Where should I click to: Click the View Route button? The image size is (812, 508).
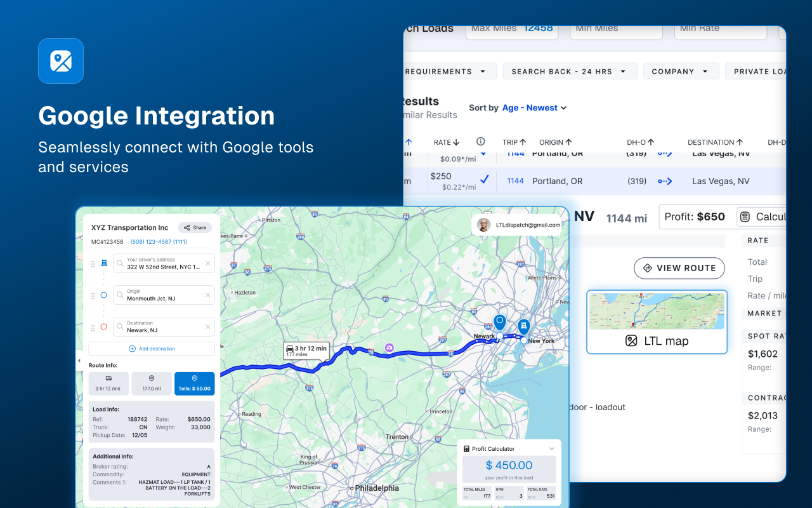(x=679, y=268)
